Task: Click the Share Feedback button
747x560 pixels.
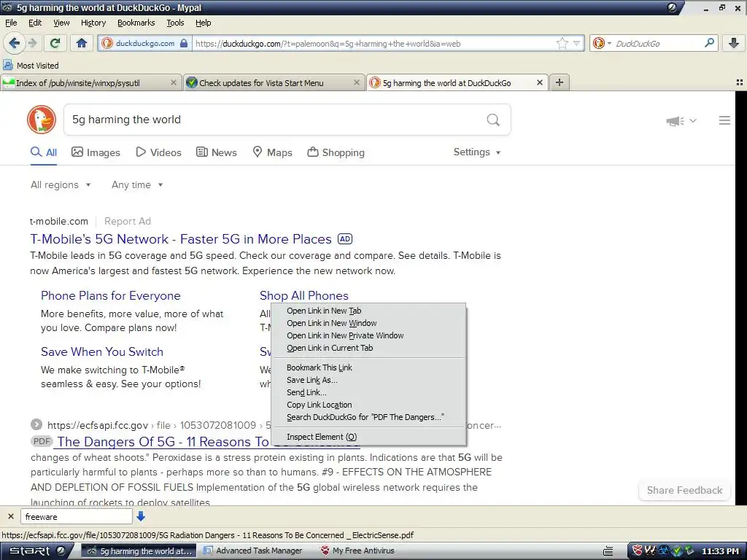Action: [684, 490]
